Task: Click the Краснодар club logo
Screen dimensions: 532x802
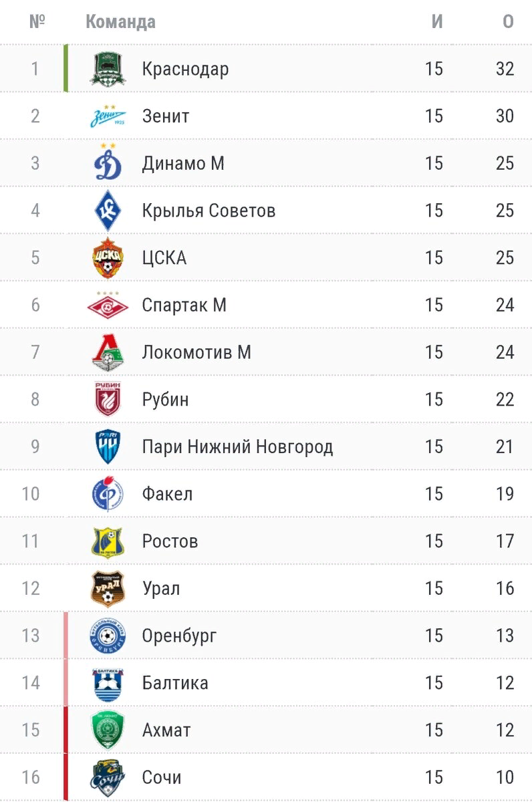Action: 108,69
